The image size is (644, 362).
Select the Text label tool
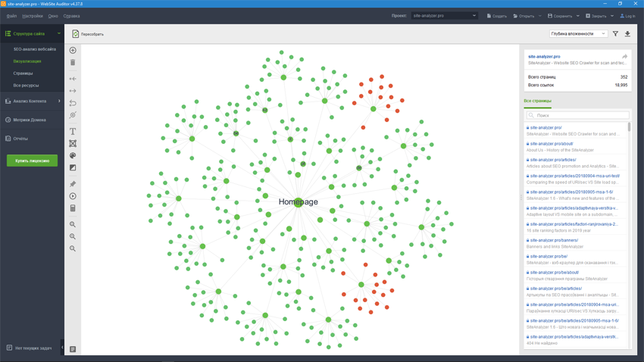point(73,131)
